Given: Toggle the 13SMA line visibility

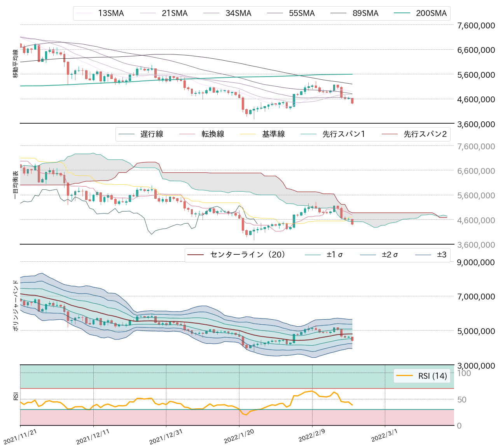Looking at the screenshot, I should [x=111, y=14].
